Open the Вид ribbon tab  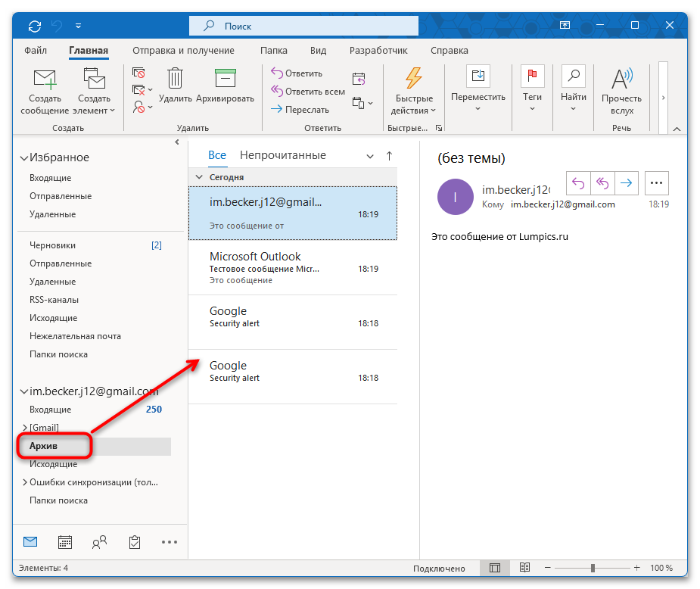click(x=318, y=51)
